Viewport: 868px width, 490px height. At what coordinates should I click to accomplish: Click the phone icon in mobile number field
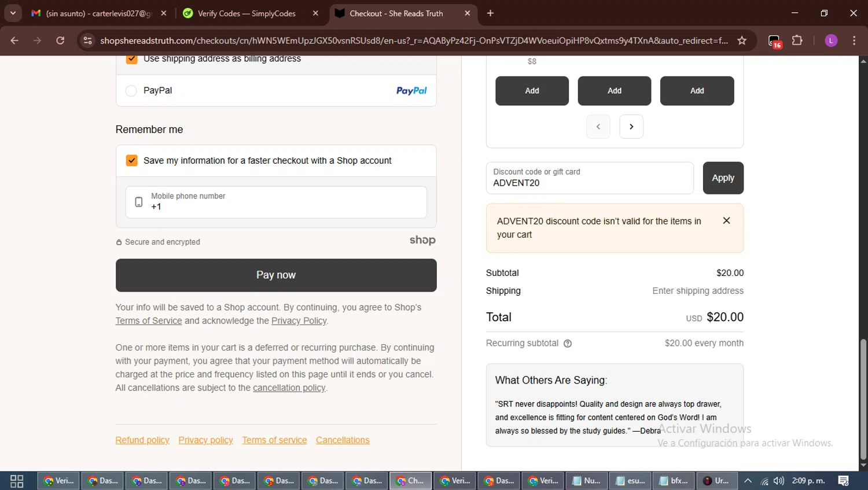tap(139, 202)
